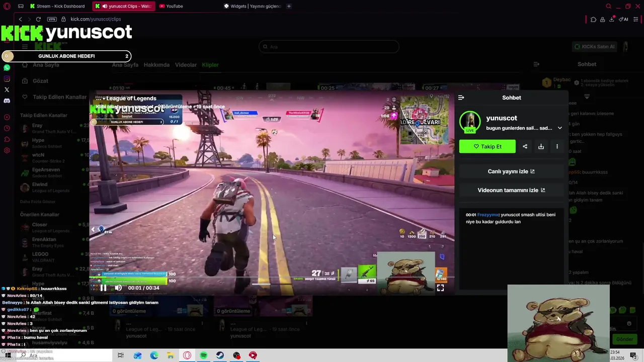
Task: Open notifications center in system tray
Action: [633, 356]
